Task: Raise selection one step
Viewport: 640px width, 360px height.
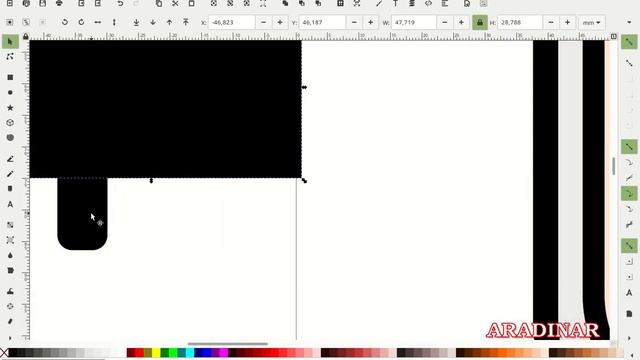Action: [x=169, y=22]
